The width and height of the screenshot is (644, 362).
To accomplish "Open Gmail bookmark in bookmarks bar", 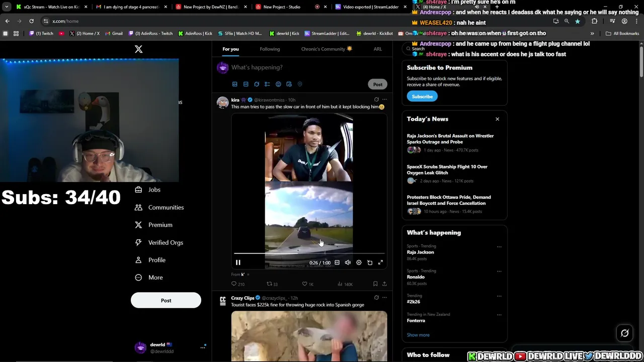I will click(114, 33).
